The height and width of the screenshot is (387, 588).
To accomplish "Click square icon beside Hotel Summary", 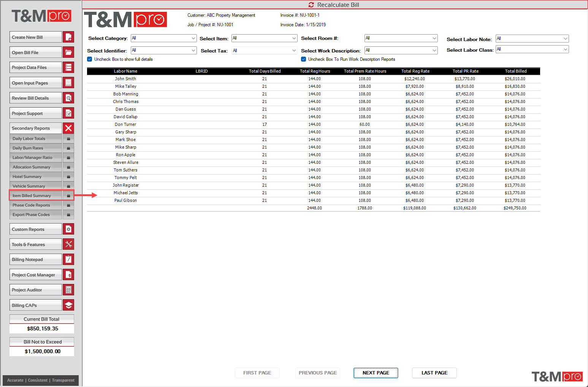I will click(x=68, y=177).
